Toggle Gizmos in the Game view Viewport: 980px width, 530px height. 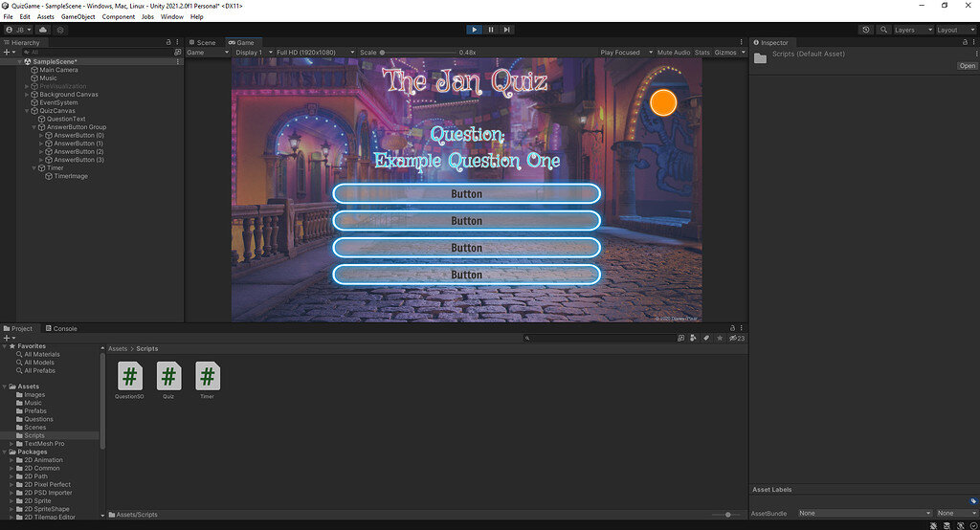click(x=725, y=53)
